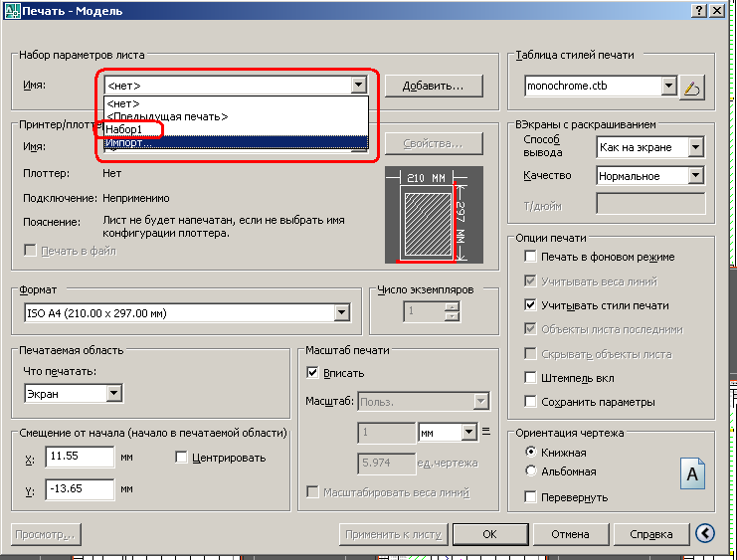Viewport: 737px width, 560px height.
Task: Open the Способ вывода dropdown Как на экране
Action: 695,147
